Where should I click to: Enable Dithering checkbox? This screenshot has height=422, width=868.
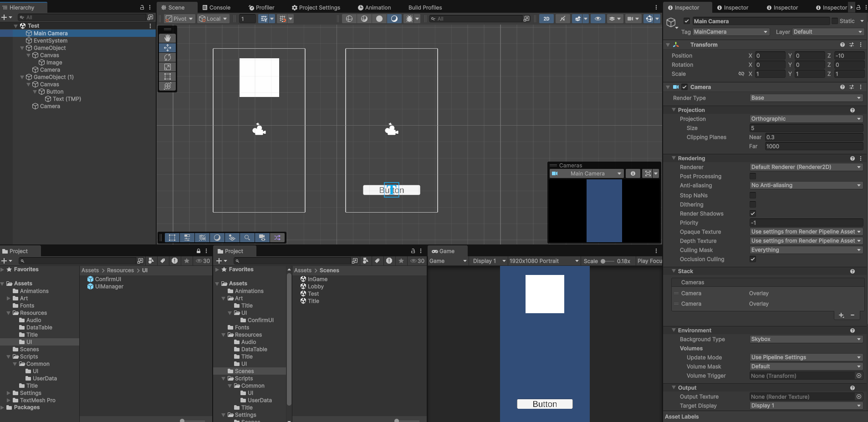point(753,204)
